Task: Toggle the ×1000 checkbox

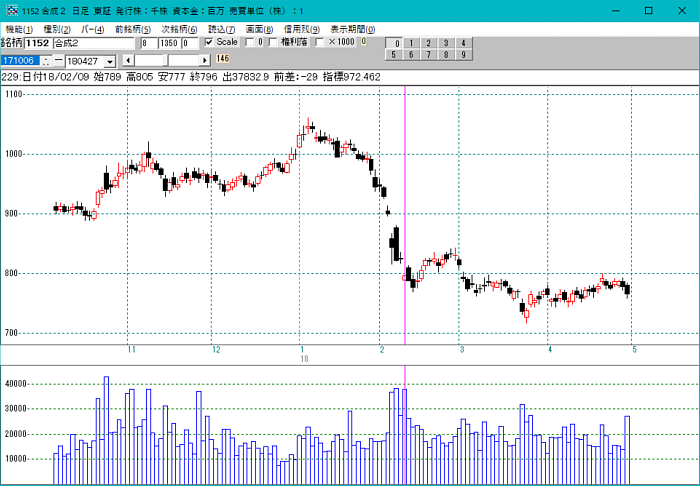Action: [320, 43]
